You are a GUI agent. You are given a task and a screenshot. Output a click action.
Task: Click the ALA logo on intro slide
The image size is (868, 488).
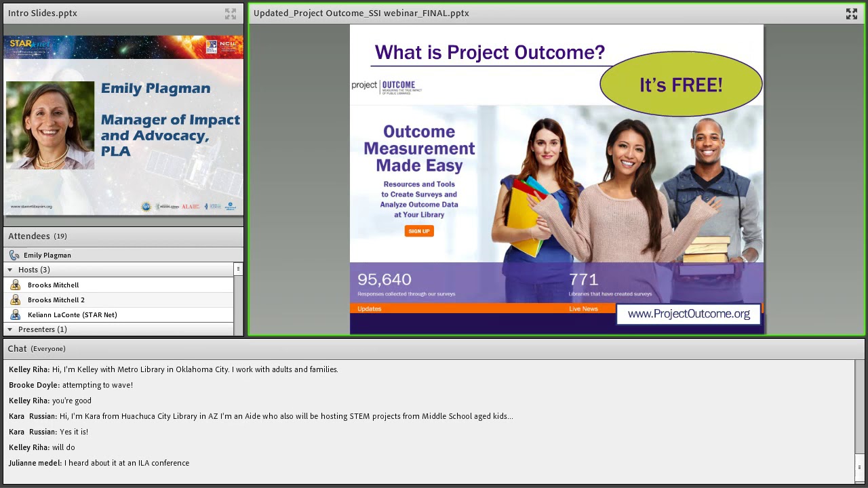coord(191,206)
